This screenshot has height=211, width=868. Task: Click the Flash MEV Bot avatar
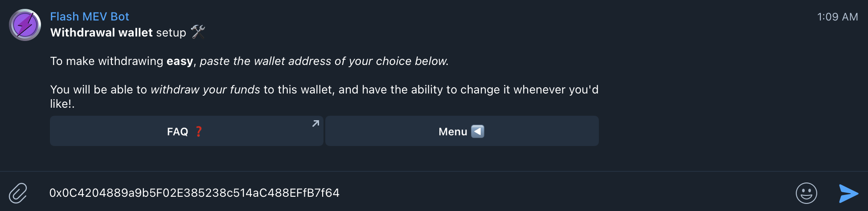tap(25, 25)
